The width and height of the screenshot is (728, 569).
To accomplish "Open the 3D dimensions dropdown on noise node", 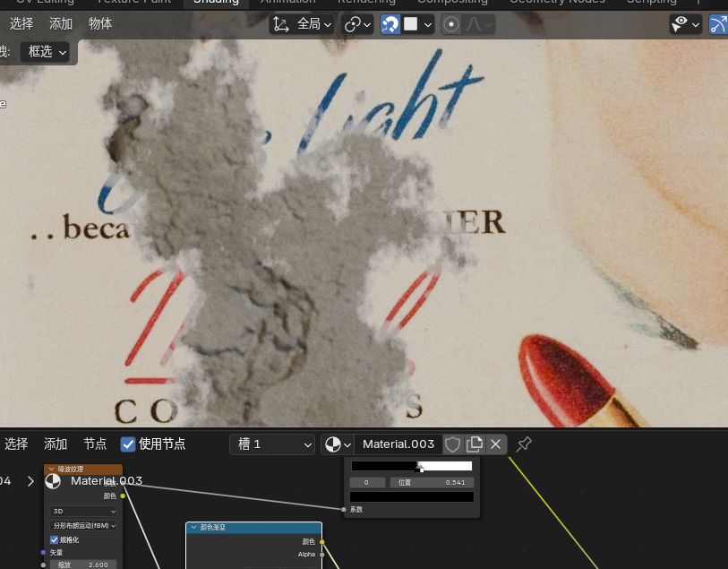I will coord(83,512).
